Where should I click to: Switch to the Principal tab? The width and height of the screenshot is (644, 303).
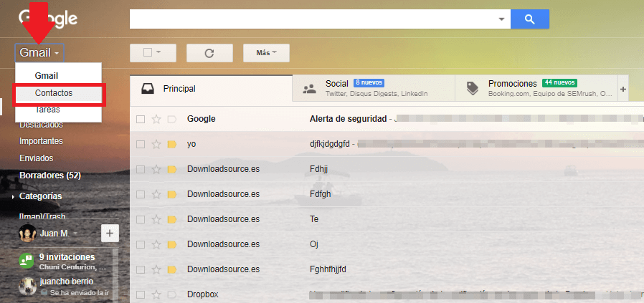pos(211,88)
